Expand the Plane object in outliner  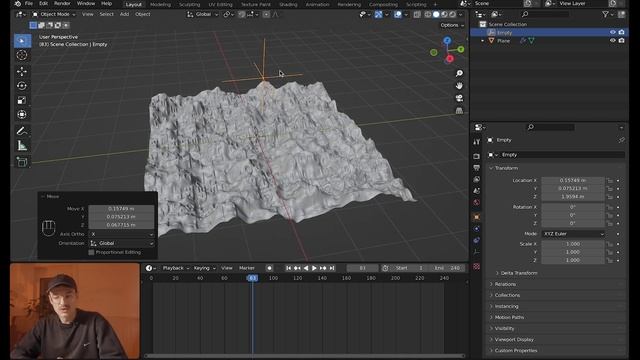pyautogui.click(x=482, y=41)
